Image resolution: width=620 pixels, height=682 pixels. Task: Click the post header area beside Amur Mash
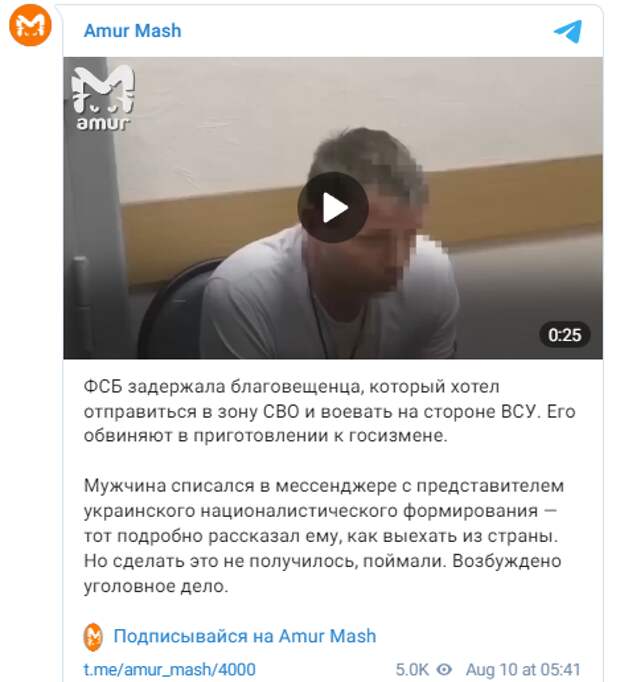click(365, 31)
